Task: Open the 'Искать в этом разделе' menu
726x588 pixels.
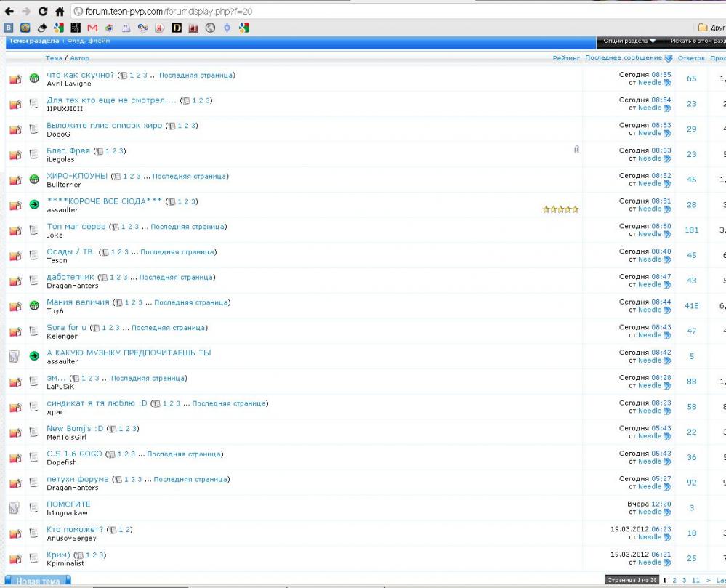Action: [698, 41]
